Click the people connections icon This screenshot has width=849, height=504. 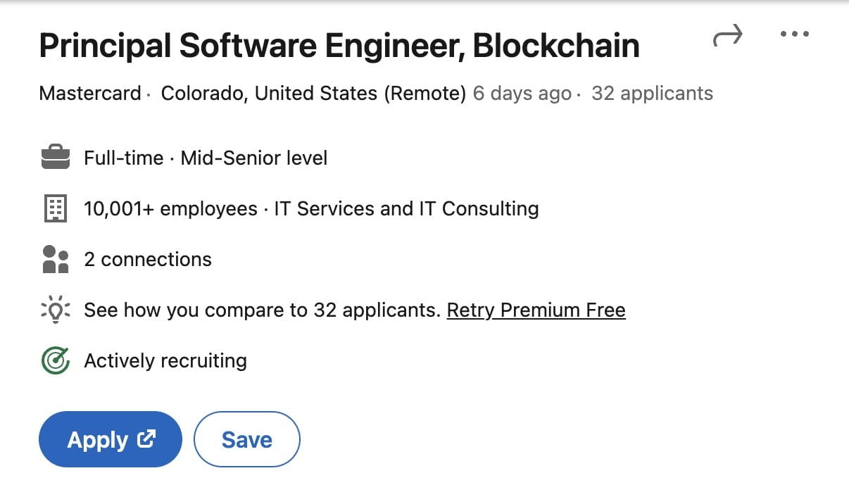click(x=56, y=259)
